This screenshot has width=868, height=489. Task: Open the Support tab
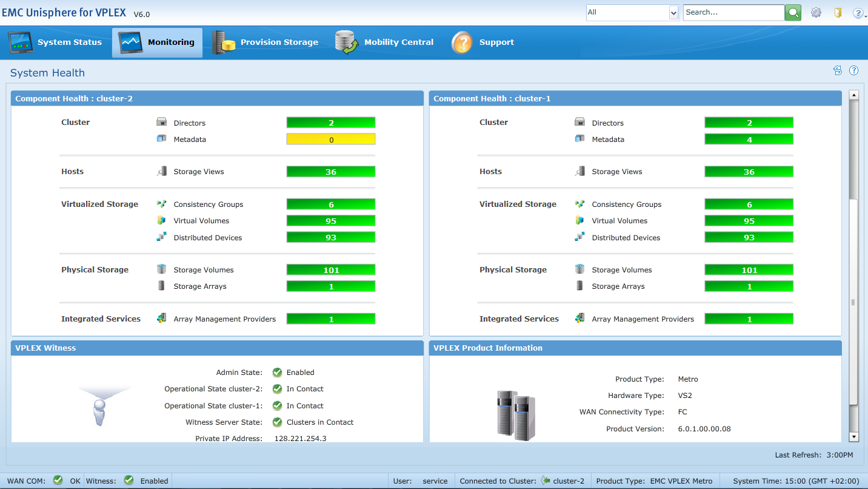coord(483,42)
